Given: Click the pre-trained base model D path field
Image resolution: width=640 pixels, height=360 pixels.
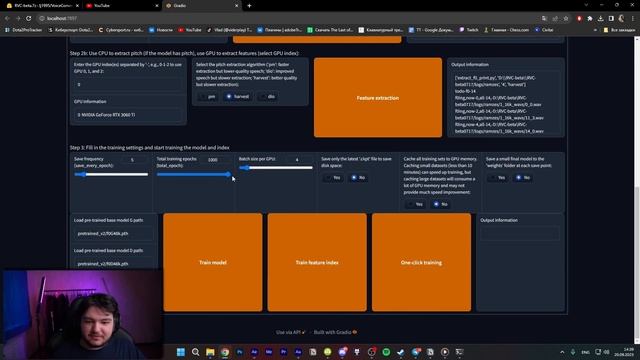Looking at the screenshot, I should pos(114,264).
